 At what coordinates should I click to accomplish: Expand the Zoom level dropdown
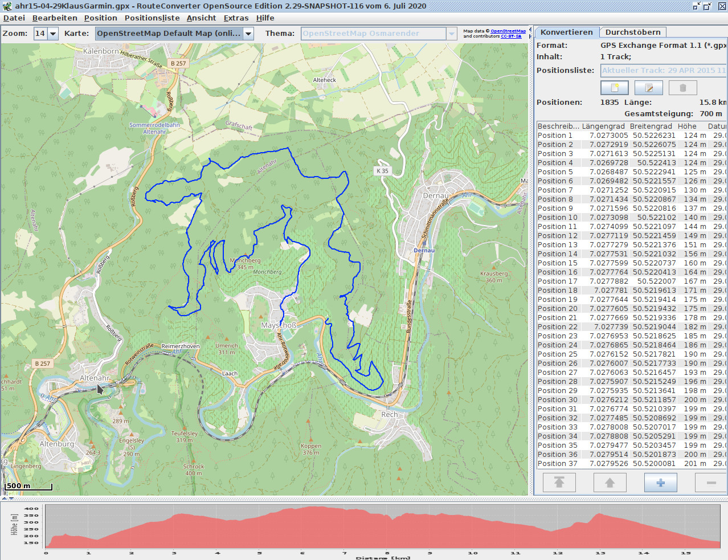[x=53, y=34]
